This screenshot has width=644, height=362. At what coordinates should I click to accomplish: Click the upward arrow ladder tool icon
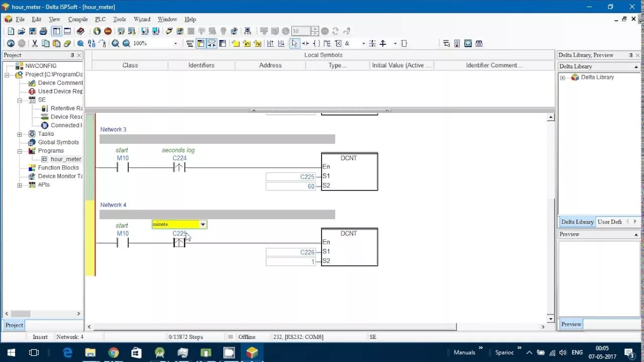pos(383,43)
